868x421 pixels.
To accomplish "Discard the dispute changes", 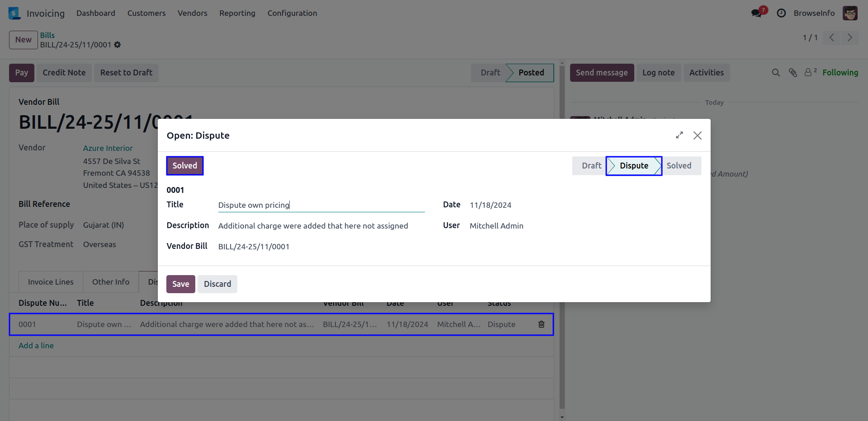I will pyautogui.click(x=217, y=284).
